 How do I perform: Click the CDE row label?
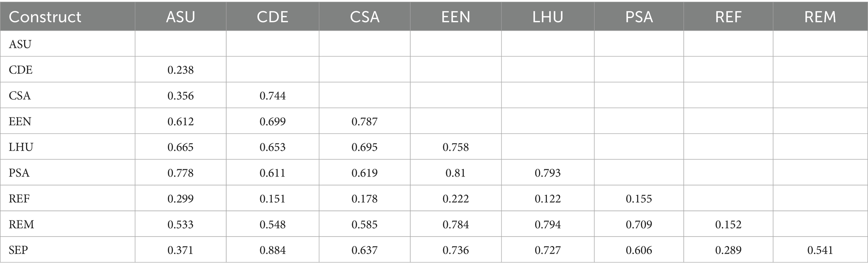click(21, 70)
